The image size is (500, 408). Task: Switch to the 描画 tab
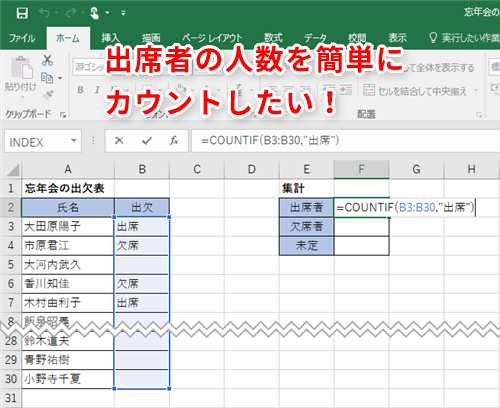pos(151,38)
